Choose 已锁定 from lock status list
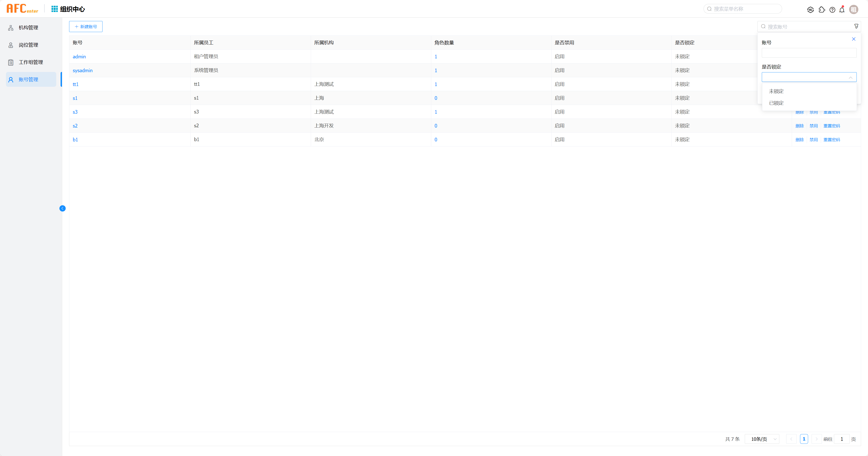 tap(776, 103)
